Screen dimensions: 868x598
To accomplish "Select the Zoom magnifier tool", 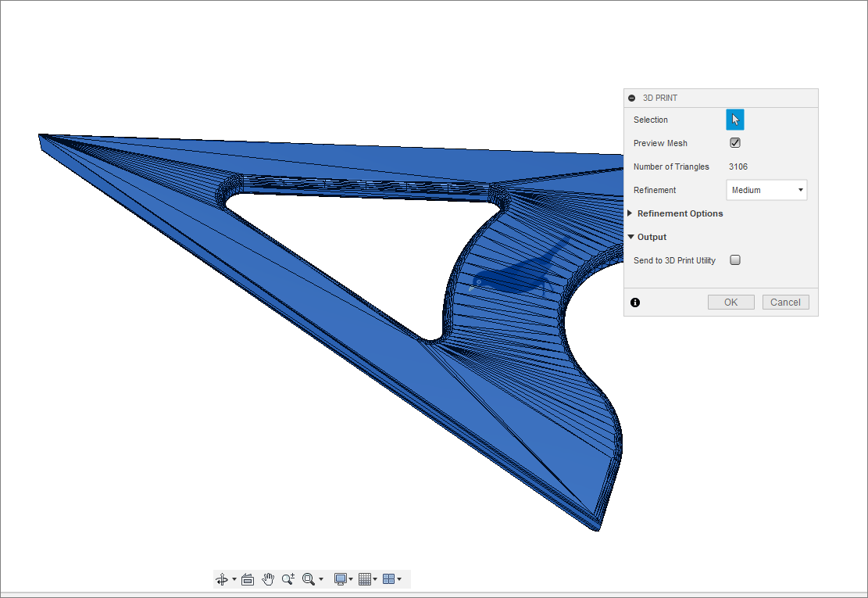I will (288, 579).
